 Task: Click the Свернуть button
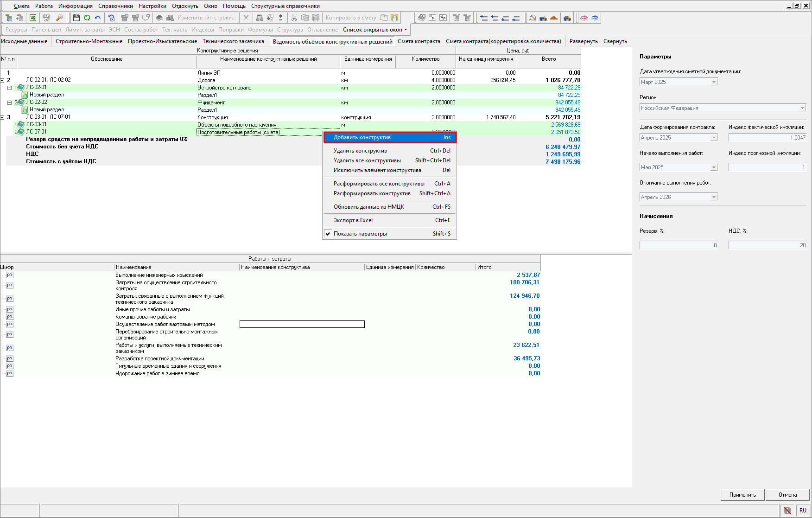click(x=615, y=41)
